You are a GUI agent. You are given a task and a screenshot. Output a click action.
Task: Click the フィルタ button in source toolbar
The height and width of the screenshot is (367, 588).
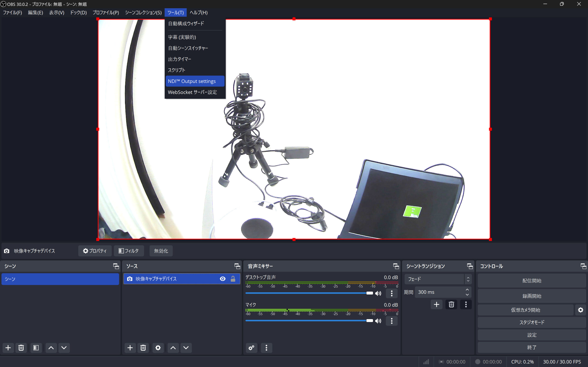click(129, 251)
